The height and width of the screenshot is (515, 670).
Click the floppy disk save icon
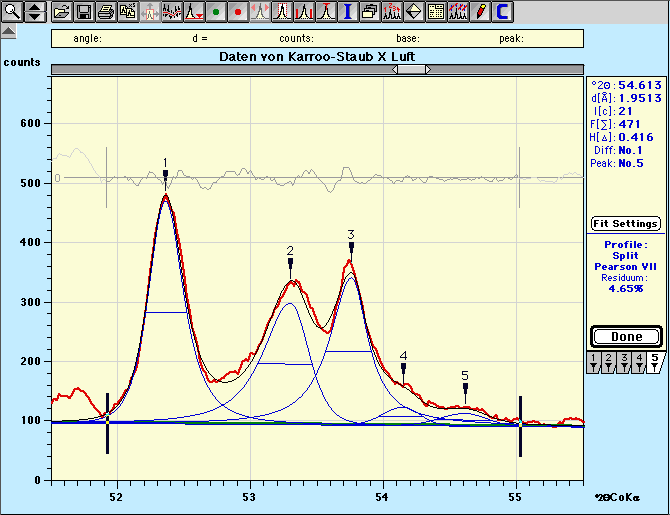coord(84,12)
